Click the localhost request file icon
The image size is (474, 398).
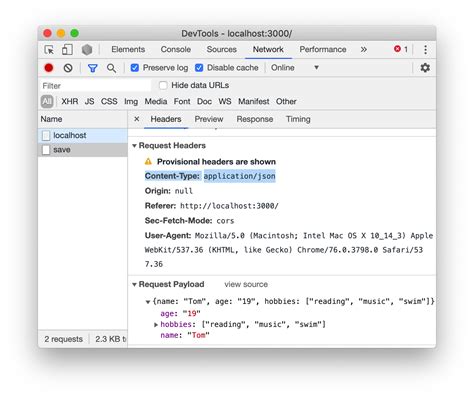coord(46,135)
